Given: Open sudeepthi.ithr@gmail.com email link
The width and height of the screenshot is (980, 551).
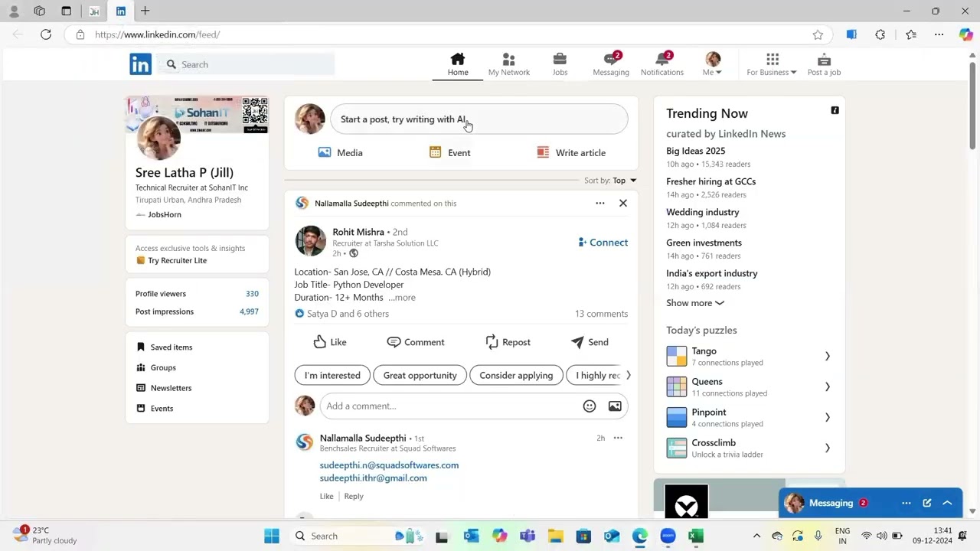Looking at the screenshot, I should [373, 478].
